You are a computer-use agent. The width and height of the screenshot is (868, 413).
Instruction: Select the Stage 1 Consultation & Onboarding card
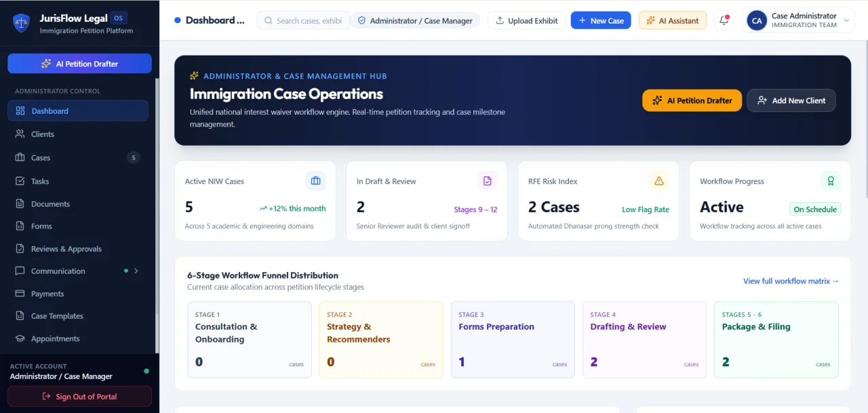tap(250, 340)
